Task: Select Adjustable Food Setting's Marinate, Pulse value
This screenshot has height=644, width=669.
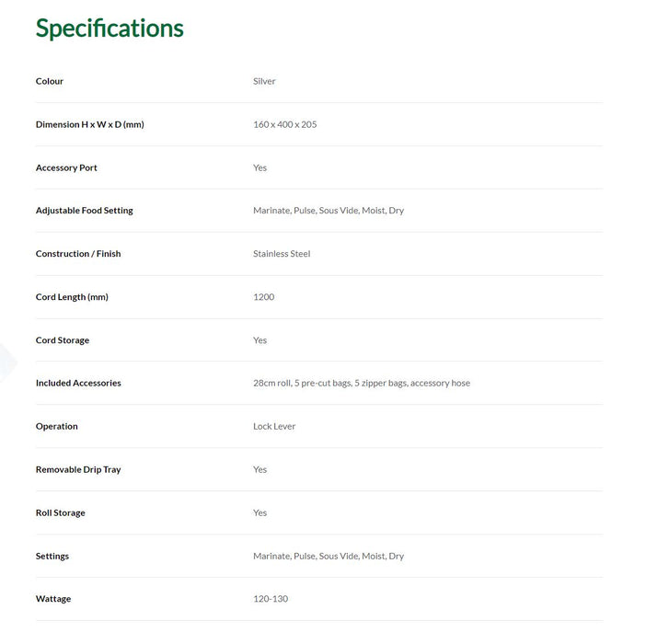Action: [x=329, y=211]
